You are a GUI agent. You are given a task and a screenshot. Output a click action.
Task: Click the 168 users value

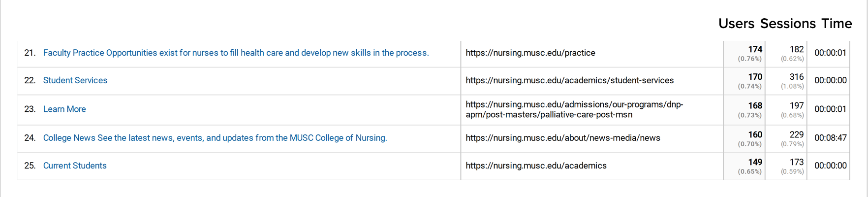click(755, 105)
